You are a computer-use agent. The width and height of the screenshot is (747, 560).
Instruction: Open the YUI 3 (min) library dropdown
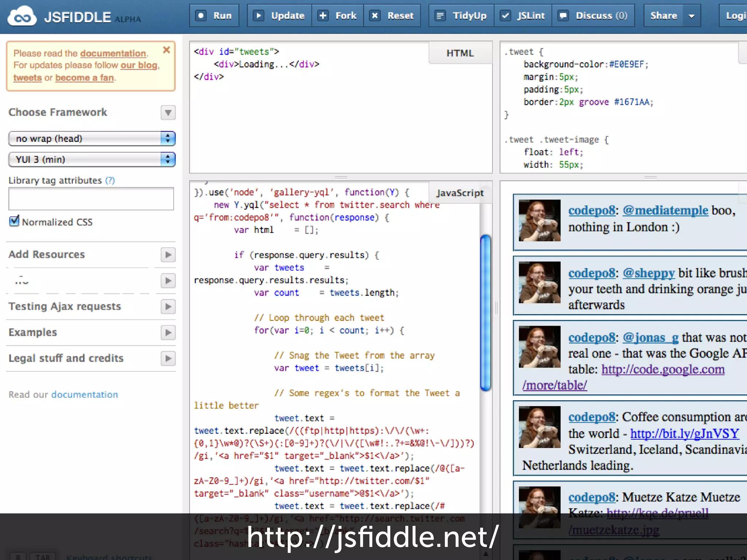(x=92, y=159)
